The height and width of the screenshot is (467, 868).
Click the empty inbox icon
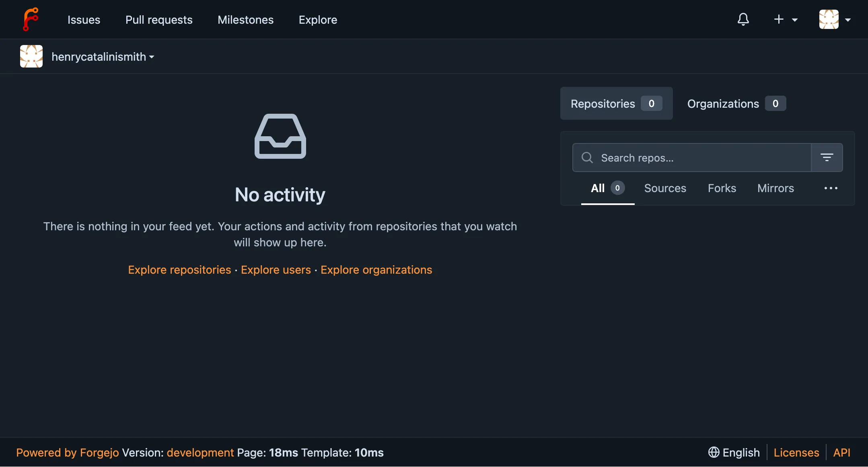[280, 136]
